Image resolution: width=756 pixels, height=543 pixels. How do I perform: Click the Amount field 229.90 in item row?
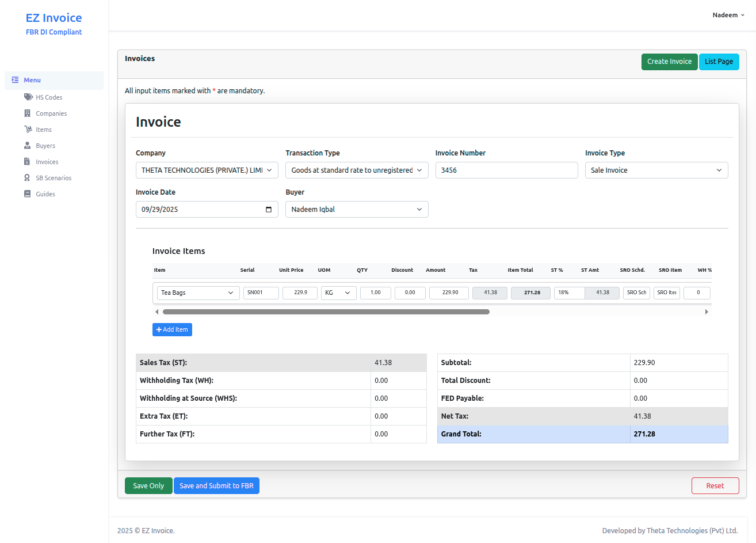coord(449,293)
